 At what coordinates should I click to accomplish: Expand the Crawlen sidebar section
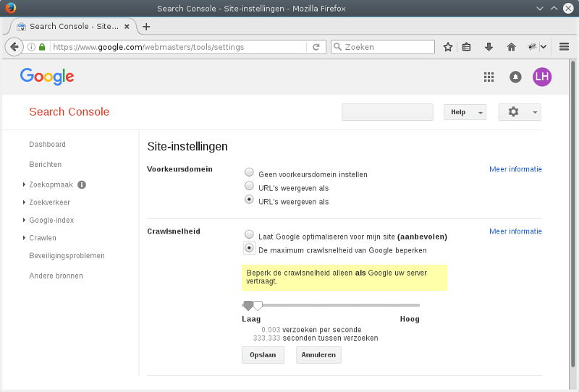click(x=24, y=238)
